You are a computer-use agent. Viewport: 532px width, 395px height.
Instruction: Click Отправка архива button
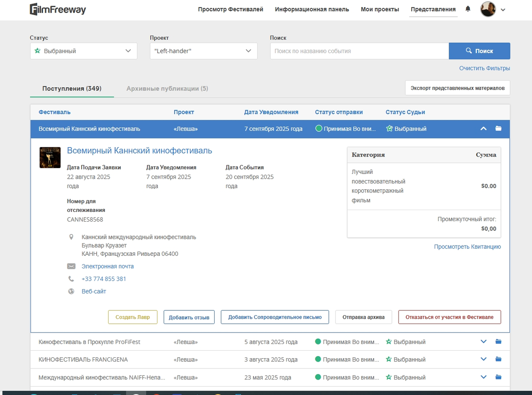364,317
